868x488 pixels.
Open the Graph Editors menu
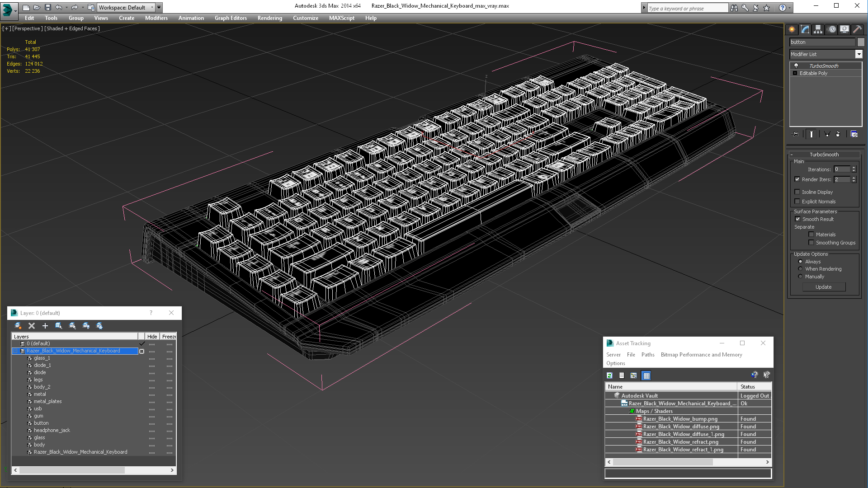pos(231,18)
